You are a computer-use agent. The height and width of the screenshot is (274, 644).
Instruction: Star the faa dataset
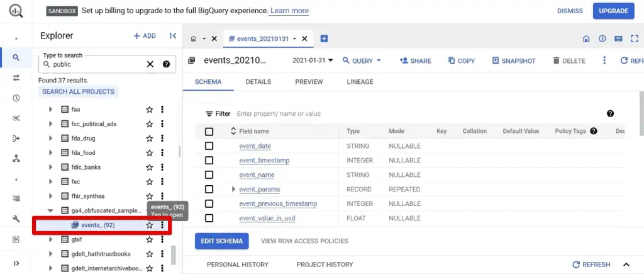[x=150, y=110]
